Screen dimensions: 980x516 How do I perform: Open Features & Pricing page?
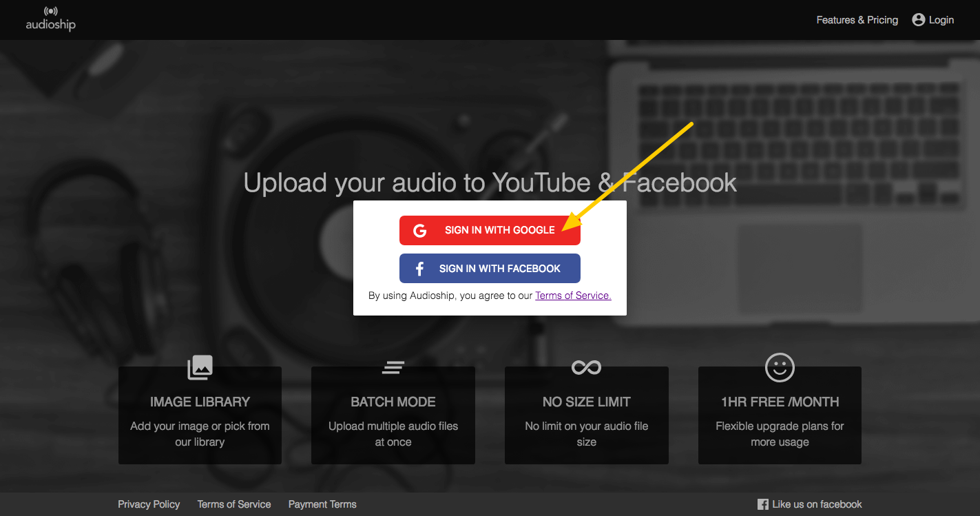point(857,20)
